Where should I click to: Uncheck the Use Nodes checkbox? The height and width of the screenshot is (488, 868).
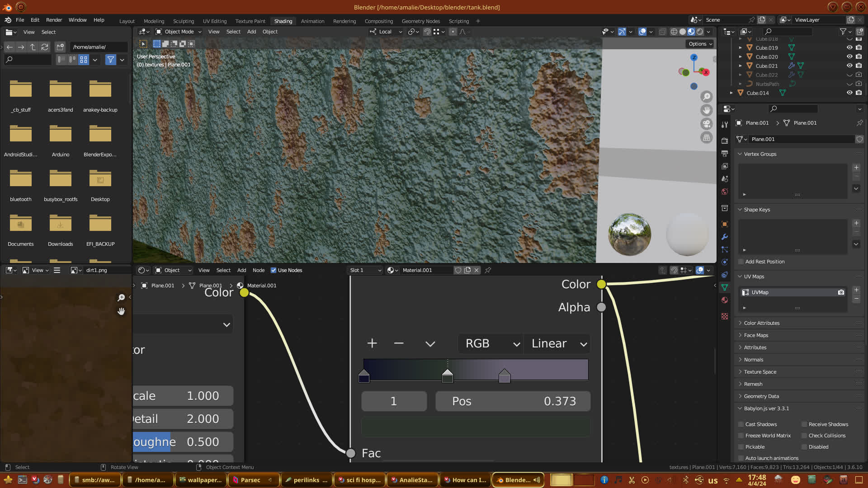click(274, 270)
